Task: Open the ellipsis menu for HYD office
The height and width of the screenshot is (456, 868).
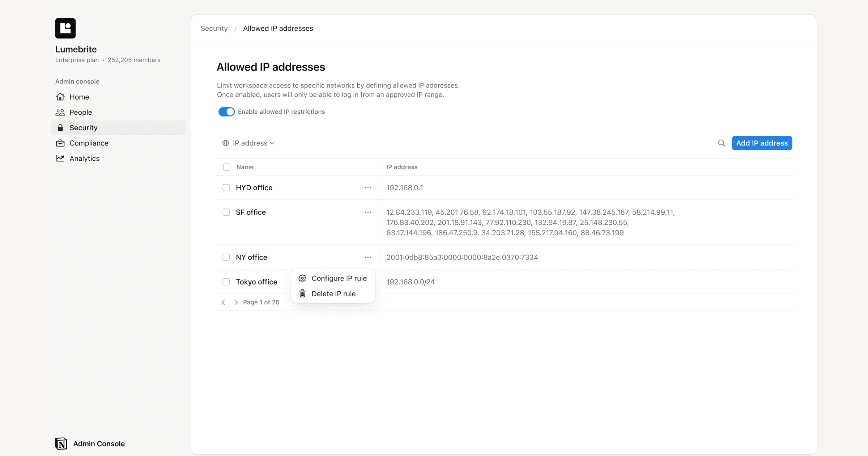Action: (368, 187)
